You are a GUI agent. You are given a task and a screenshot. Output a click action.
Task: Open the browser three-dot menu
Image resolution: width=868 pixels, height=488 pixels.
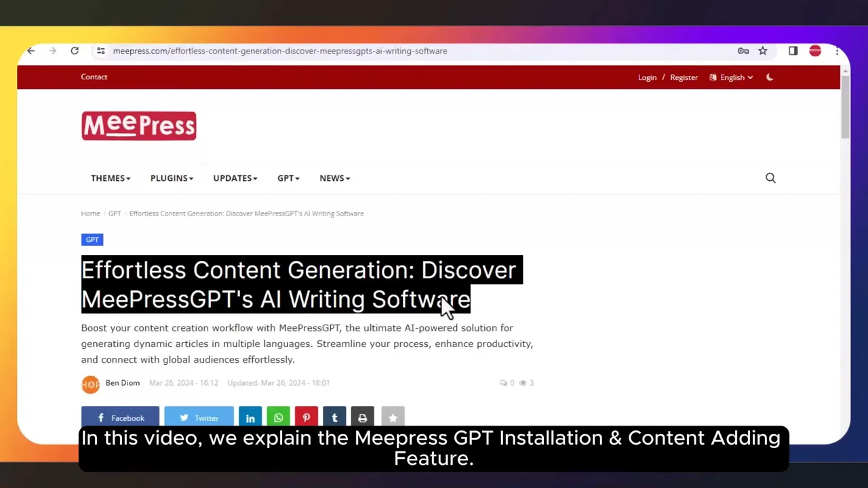click(x=837, y=51)
